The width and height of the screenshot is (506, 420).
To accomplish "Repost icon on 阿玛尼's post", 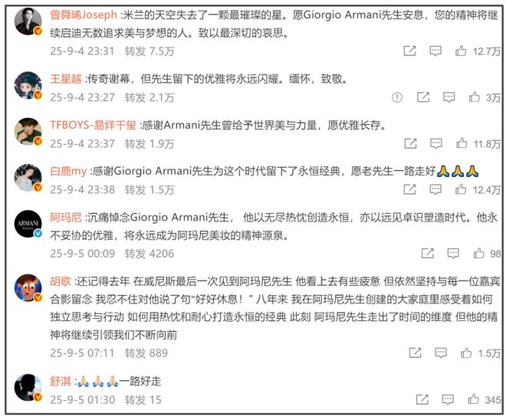I will [x=428, y=253].
